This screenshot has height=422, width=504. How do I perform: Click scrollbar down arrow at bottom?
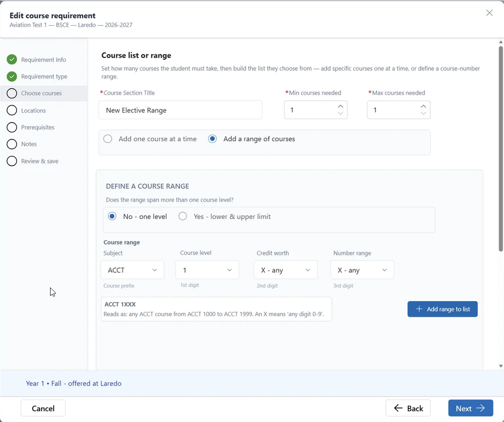(x=501, y=366)
